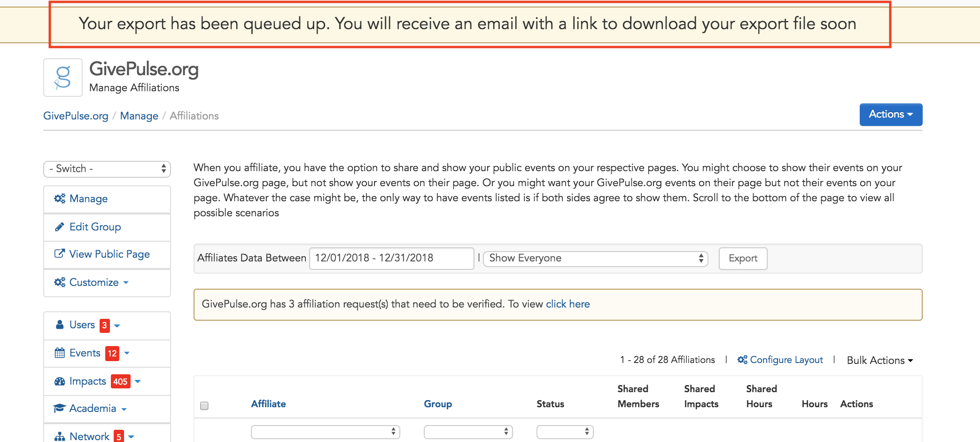Image resolution: width=980 pixels, height=442 pixels.
Task: Click the red 12 badge on Events
Action: pos(112,353)
